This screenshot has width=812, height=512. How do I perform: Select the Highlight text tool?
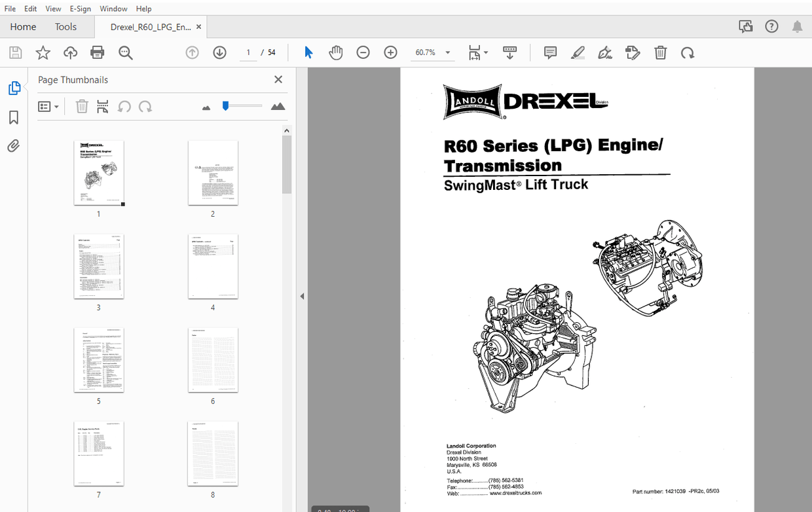[x=578, y=52]
